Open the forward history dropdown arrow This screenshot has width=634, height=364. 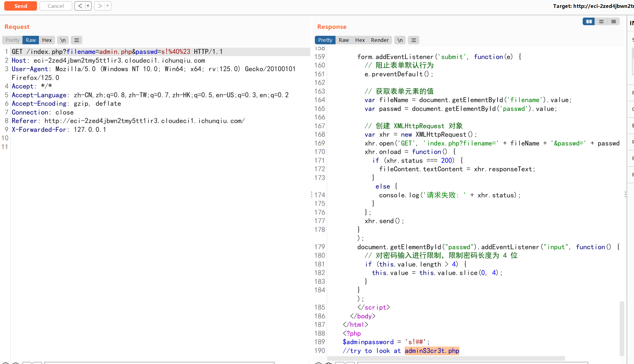pyautogui.click(x=107, y=6)
